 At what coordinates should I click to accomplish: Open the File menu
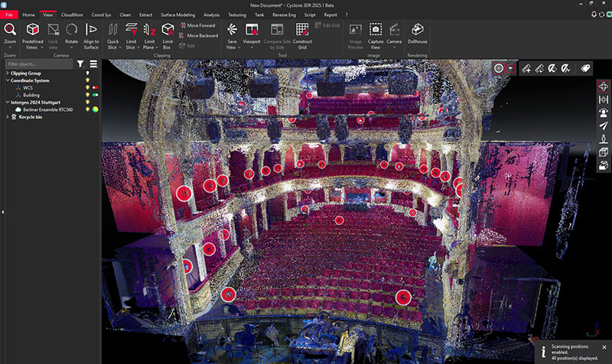(x=9, y=15)
